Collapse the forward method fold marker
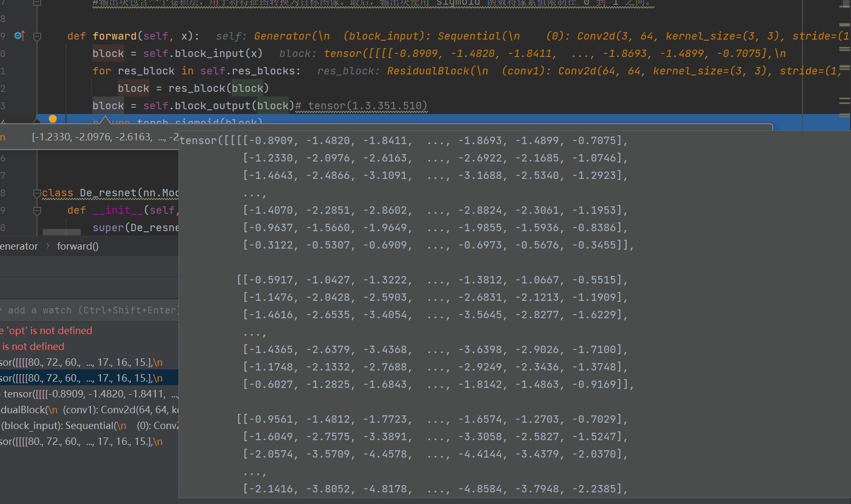This screenshot has height=504, width=851. 37,36
